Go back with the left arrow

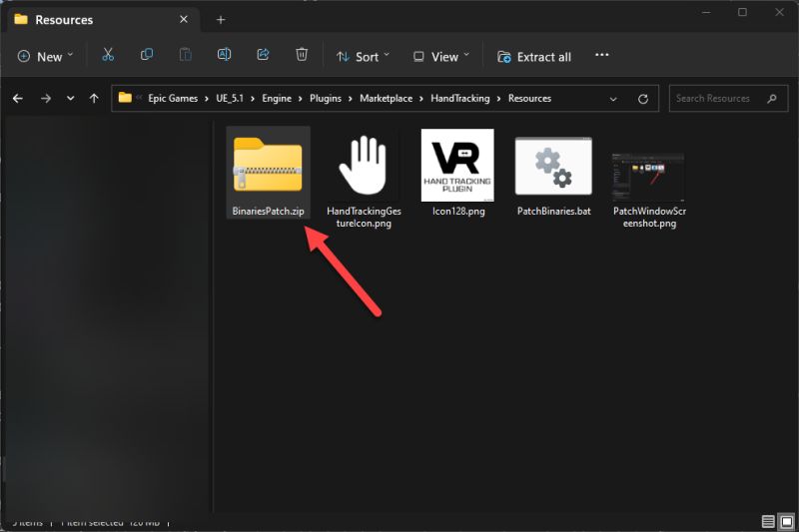(18, 98)
